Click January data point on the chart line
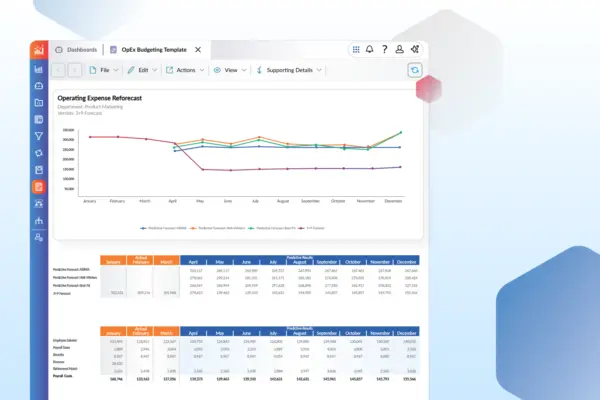The height and width of the screenshot is (400, 600). pos(90,137)
